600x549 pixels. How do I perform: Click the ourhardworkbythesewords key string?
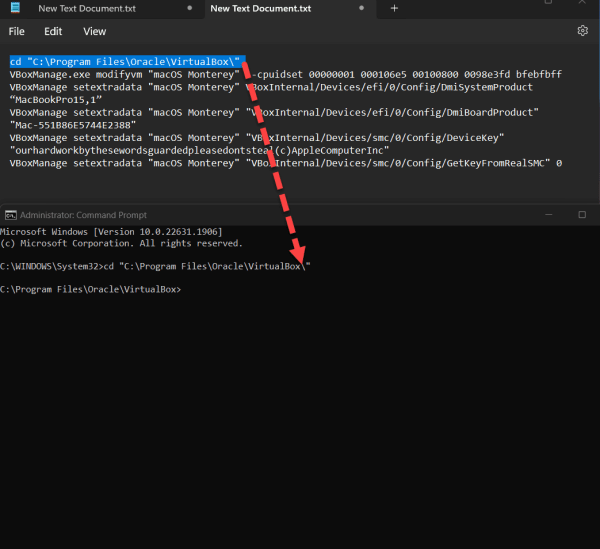(x=199, y=150)
